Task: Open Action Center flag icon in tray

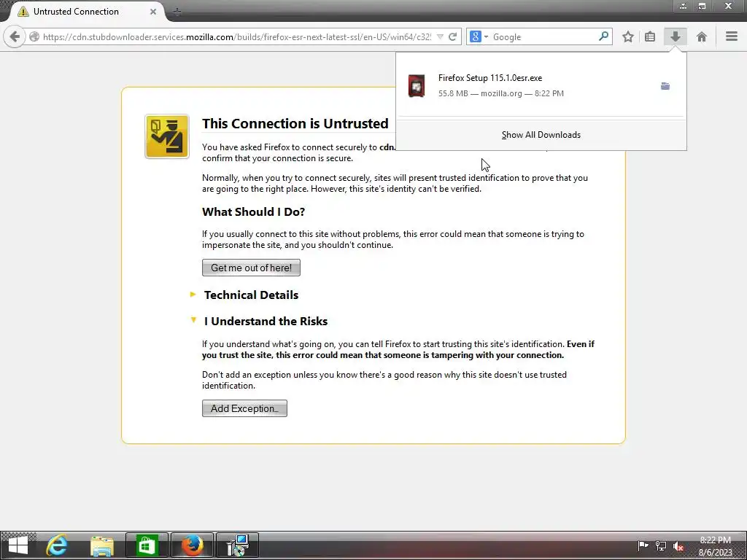Action: point(643,545)
